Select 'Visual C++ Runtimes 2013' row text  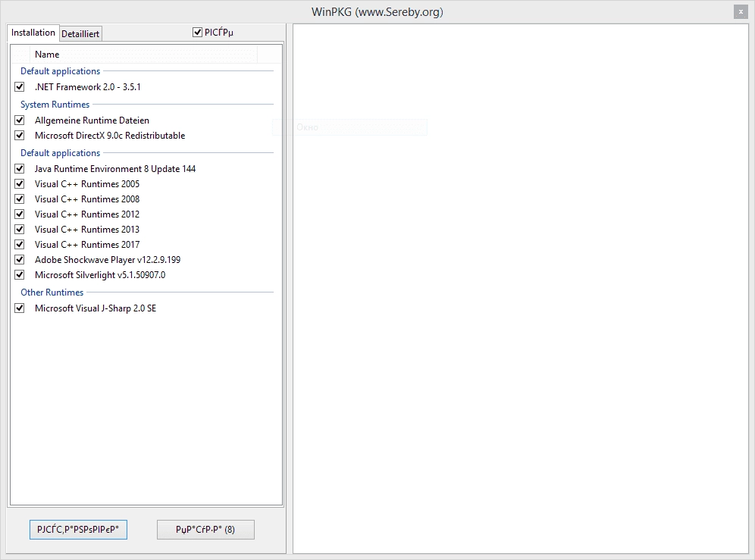(x=87, y=230)
